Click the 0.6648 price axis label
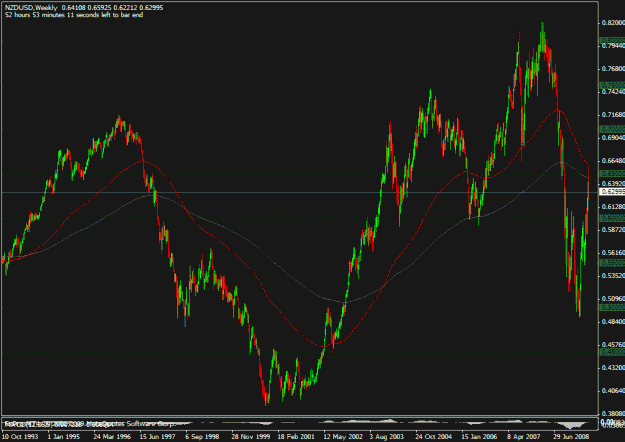This screenshot has height=442, width=625. [x=613, y=161]
